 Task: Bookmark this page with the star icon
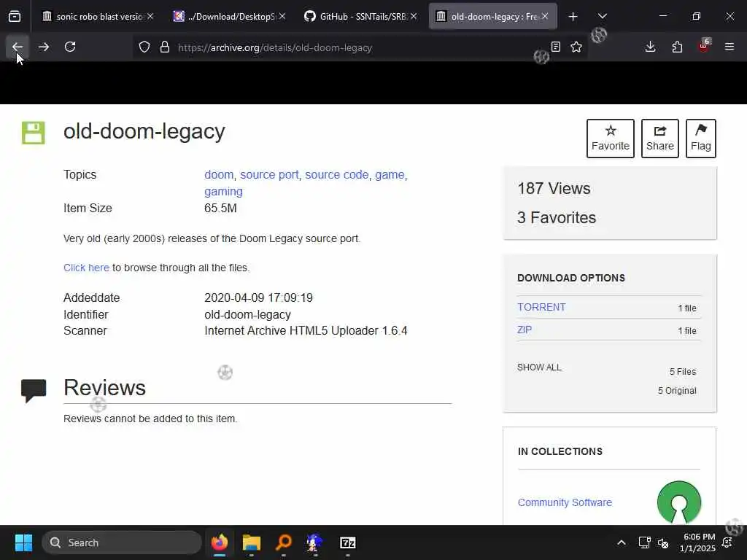tap(576, 47)
